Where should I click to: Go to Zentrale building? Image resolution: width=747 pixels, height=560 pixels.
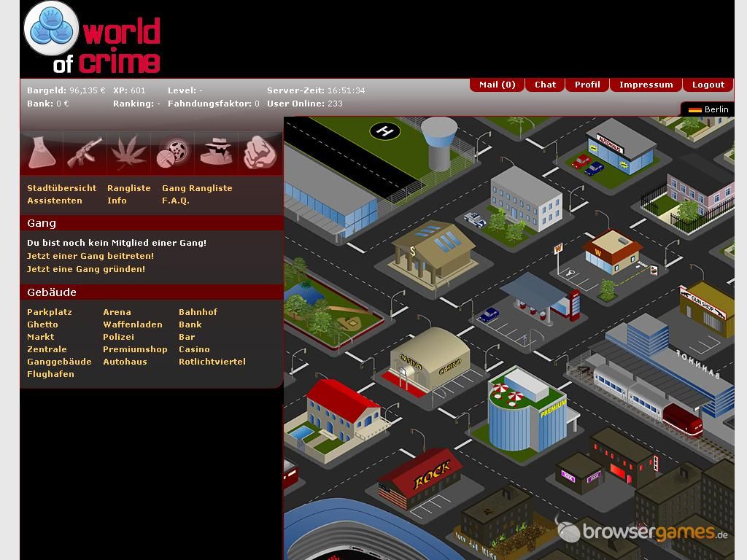coord(47,349)
